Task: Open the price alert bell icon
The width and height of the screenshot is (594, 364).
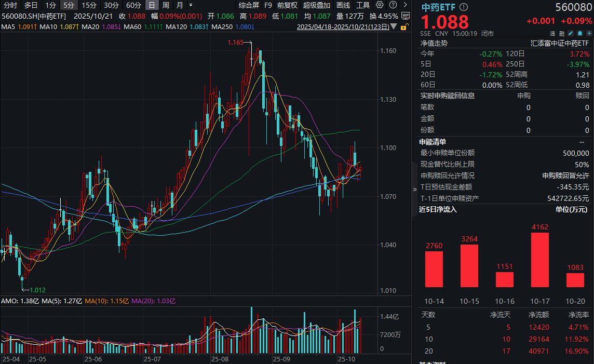Action: [x=580, y=33]
